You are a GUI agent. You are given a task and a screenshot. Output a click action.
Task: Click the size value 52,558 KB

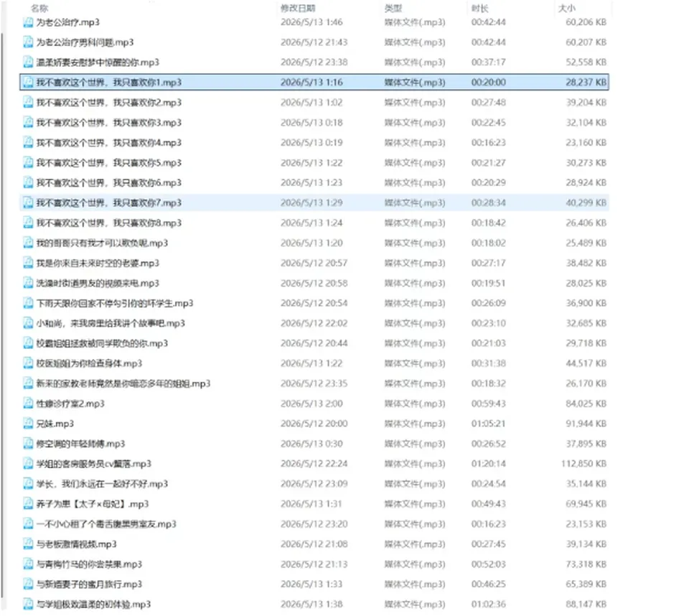(586, 62)
